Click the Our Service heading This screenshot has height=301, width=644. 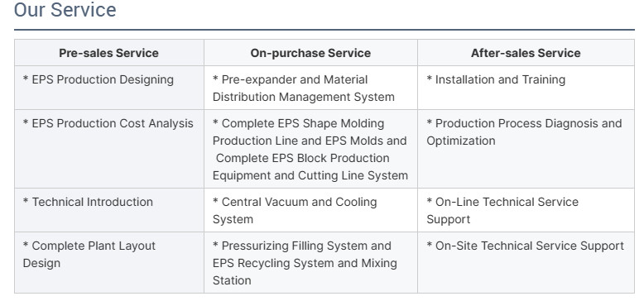pos(65,10)
